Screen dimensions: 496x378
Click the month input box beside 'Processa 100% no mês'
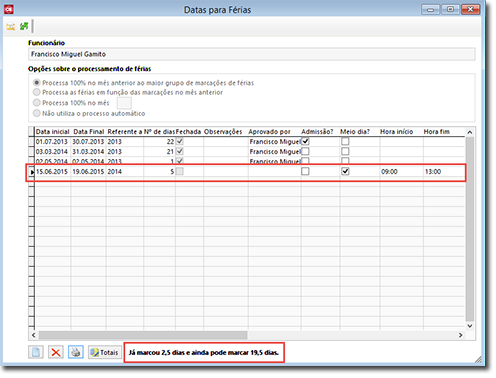[x=124, y=103]
